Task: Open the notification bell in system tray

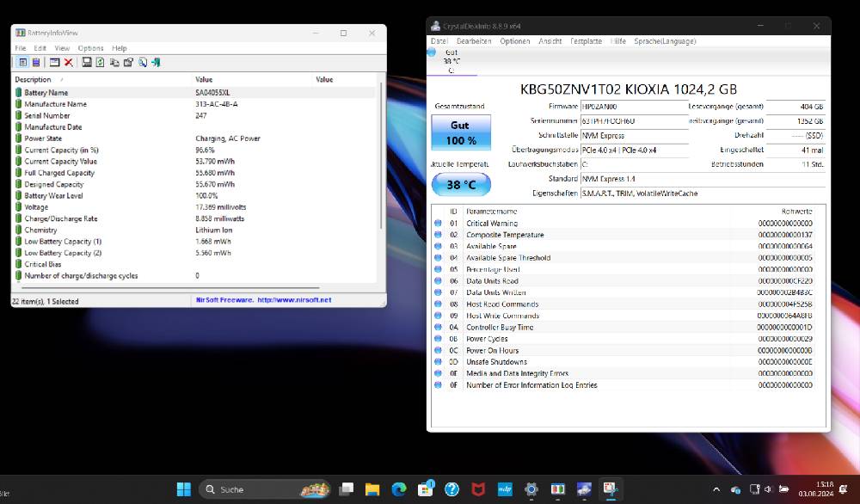Action: click(843, 489)
